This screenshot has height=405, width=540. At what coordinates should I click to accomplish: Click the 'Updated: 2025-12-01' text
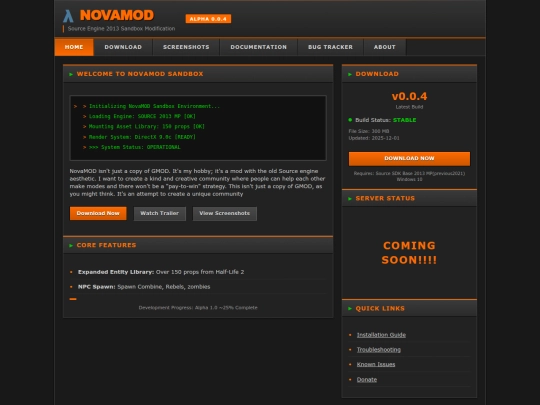tap(374, 138)
